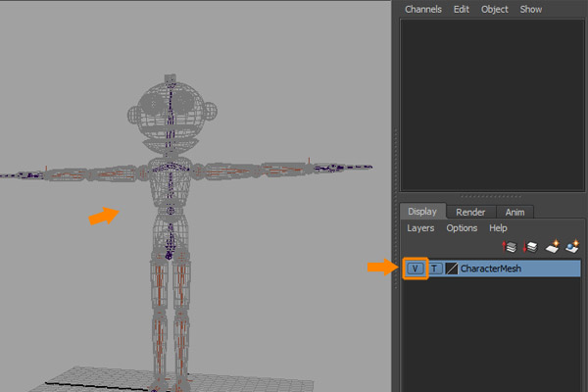Click the move layer down icon
The width and height of the screenshot is (588, 392).
click(530, 248)
